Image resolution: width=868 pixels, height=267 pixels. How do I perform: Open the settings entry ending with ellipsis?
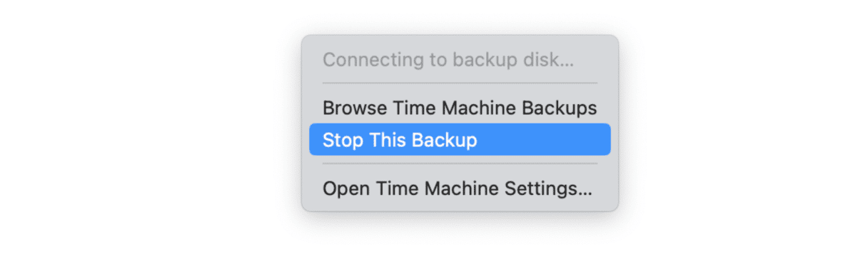point(460,188)
